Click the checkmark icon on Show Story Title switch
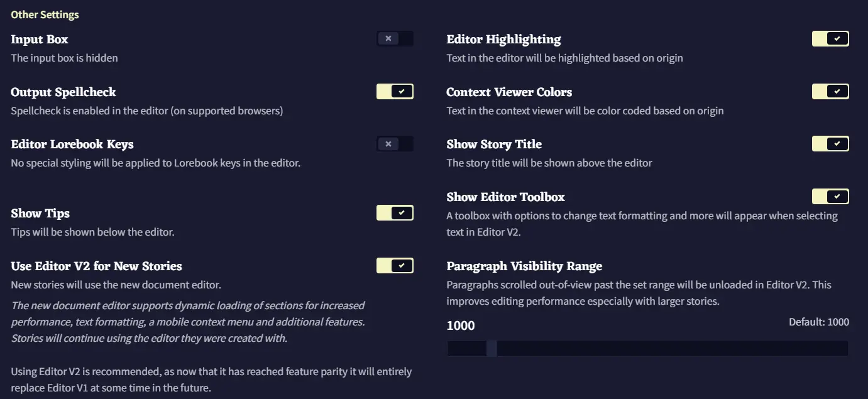Screen dimensions: 868x399 point(836,143)
